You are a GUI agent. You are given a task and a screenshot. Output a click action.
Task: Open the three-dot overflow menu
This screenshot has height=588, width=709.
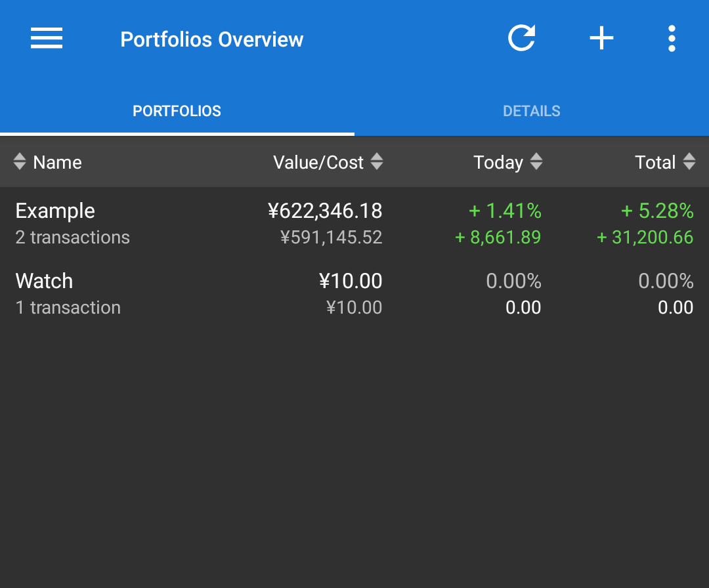(x=671, y=39)
